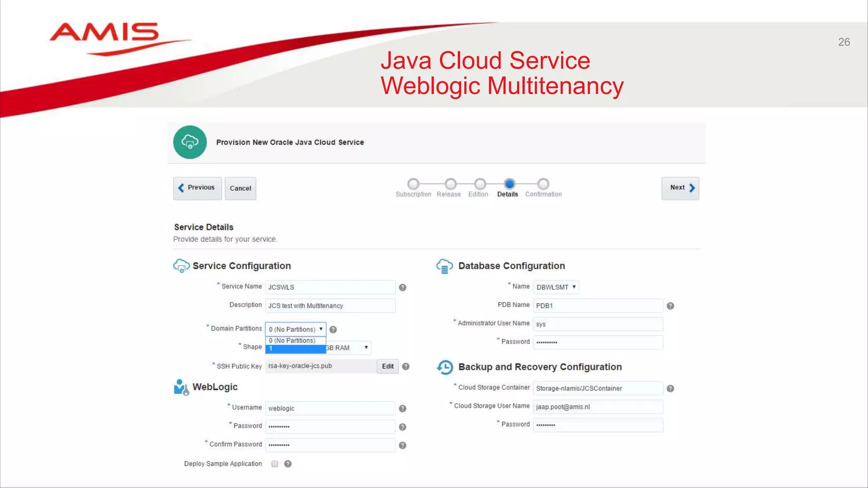Open the Database Name DBWLSMT dropdown
This screenshot has height=488, width=868.
point(556,287)
